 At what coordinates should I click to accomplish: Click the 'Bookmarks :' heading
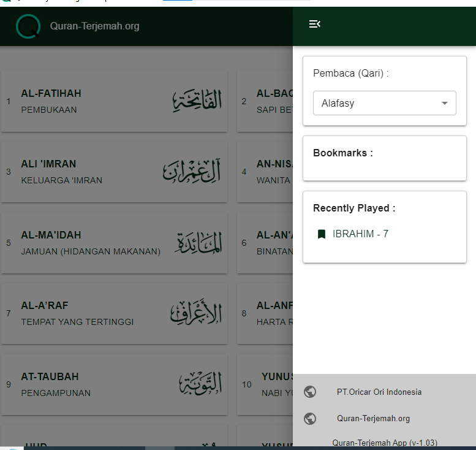(x=343, y=153)
